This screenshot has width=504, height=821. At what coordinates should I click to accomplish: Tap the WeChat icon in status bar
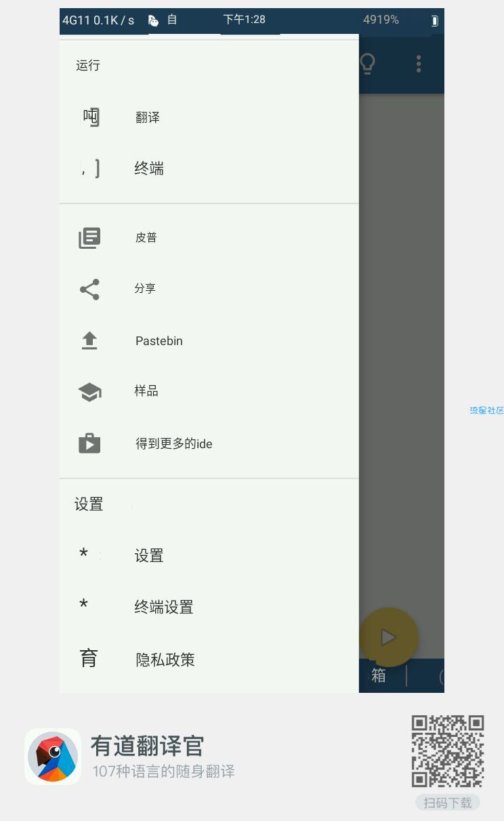(x=154, y=20)
